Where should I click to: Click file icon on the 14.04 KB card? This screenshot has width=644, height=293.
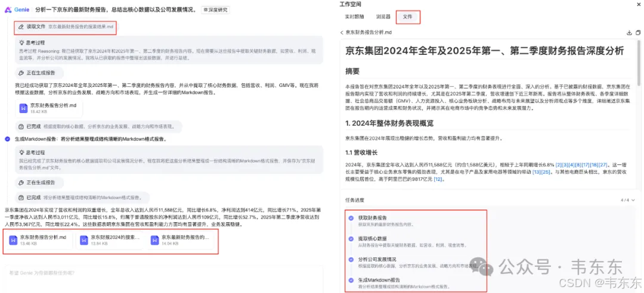coord(155,240)
